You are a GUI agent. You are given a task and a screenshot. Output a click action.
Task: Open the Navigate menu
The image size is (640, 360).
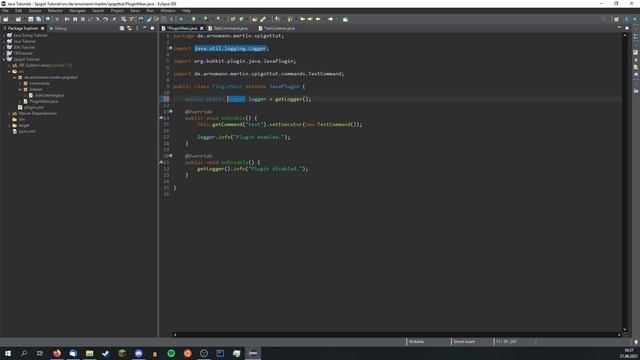coord(77,11)
